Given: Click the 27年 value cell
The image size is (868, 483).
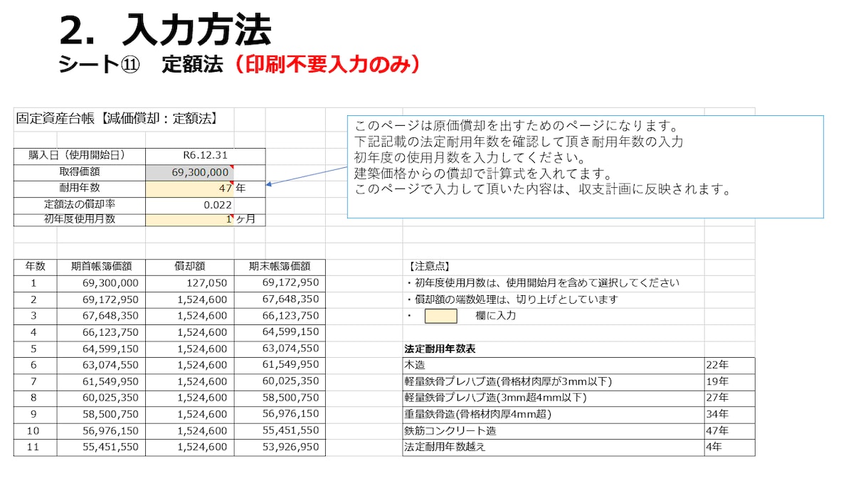Looking at the screenshot, I should (729, 398).
